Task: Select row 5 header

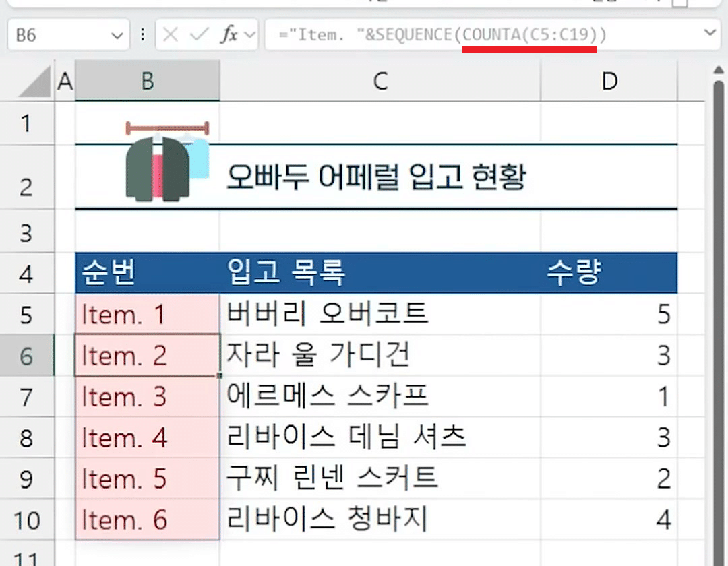Action: (27, 314)
